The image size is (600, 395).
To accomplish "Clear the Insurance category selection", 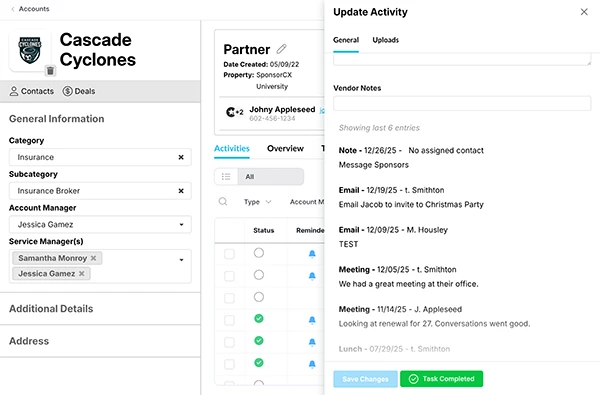I will (181, 157).
